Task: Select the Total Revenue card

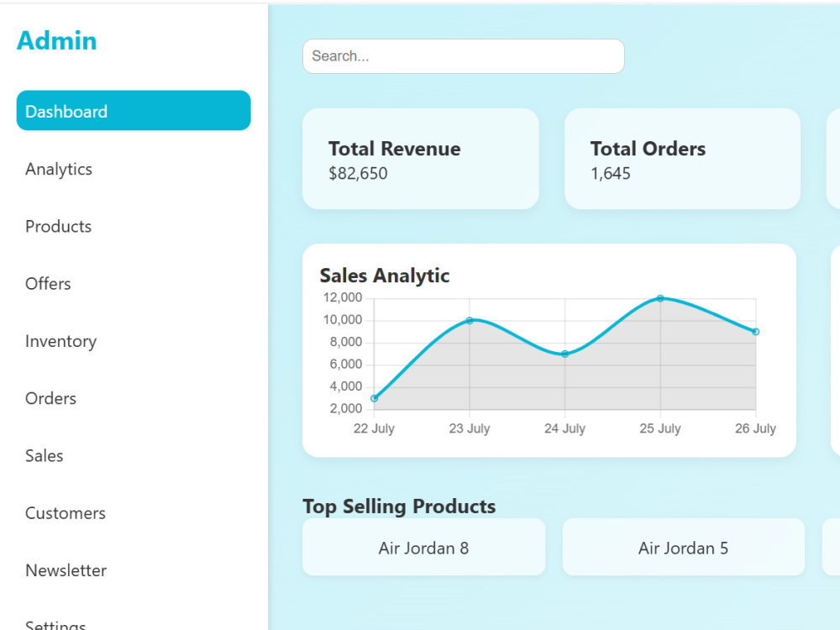Action: [x=421, y=159]
